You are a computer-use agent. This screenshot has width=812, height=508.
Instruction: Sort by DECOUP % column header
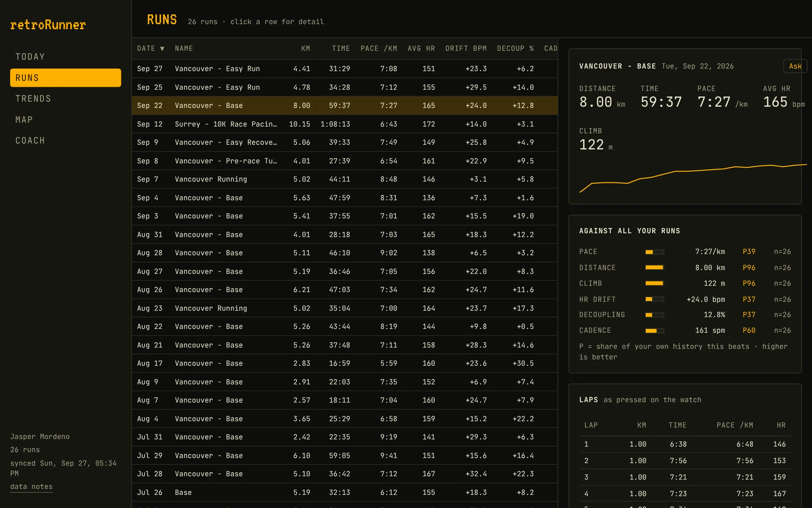coord(515,49)
